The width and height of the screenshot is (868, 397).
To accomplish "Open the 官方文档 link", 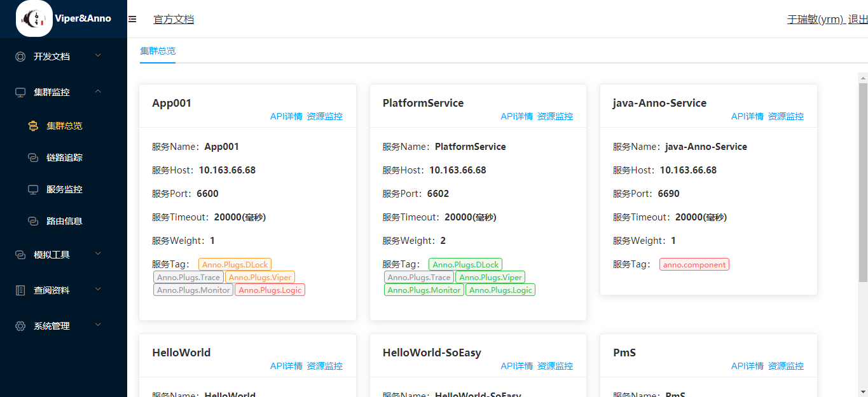I will coord(174,19).
